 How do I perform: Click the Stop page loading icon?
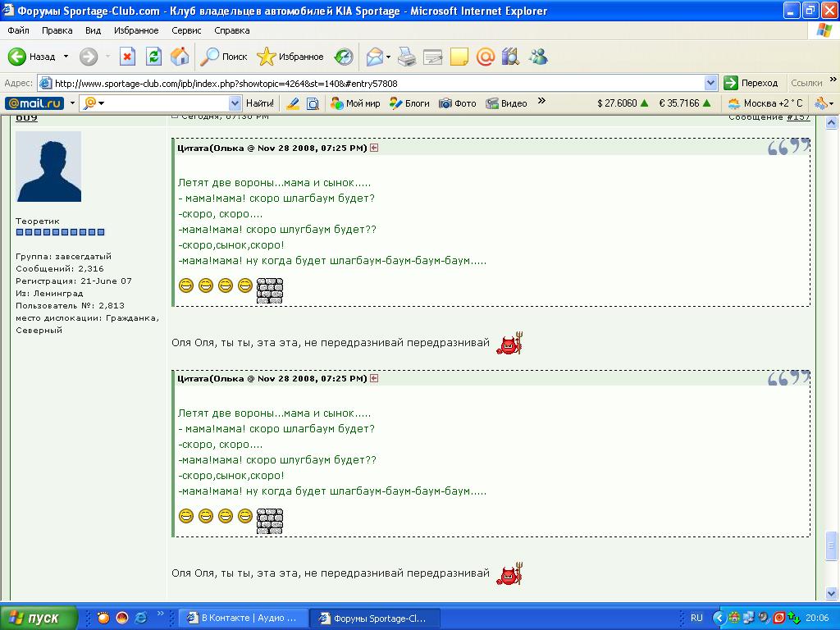[127, 57]
